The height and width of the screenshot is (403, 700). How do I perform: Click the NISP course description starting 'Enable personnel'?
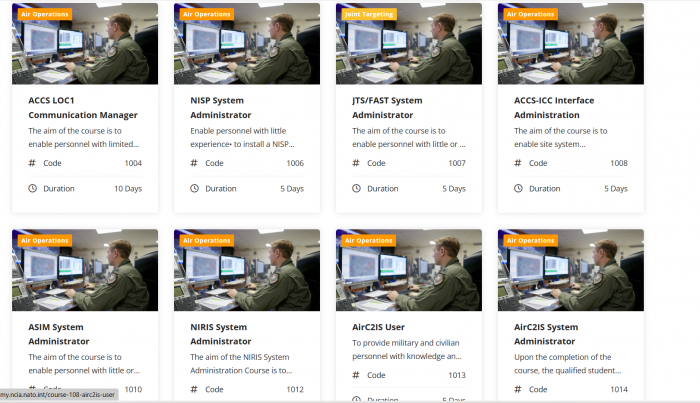click(x=242, y=137)
